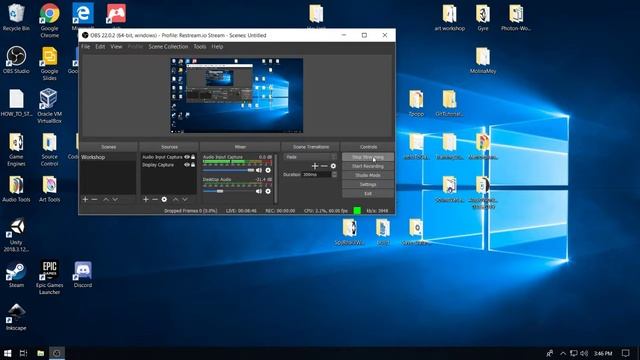Open Oracle VM VirtualBox desktop shortcut

pyautogui.click(x=49, y=106)
